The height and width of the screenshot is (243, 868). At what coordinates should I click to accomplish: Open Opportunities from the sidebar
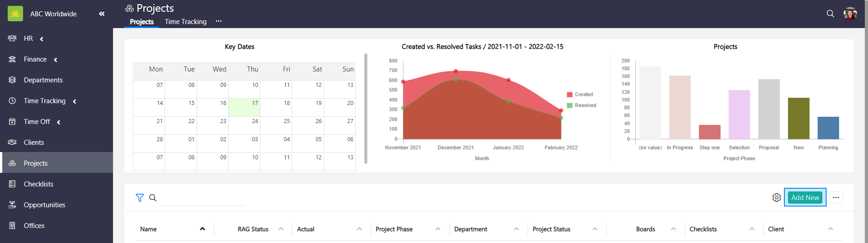(44, 205)
